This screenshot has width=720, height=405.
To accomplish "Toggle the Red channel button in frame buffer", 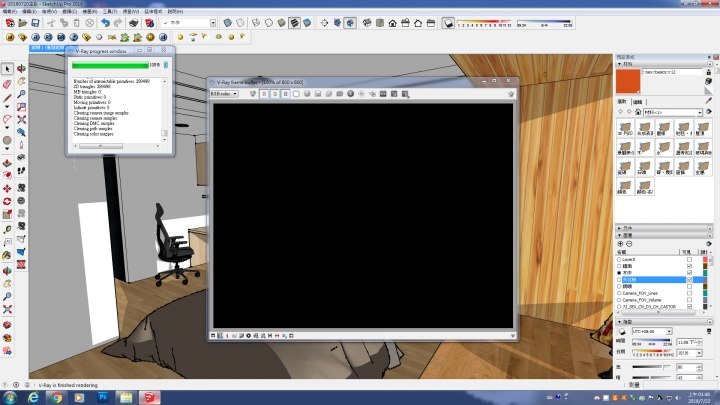I will tap(264, 94).
